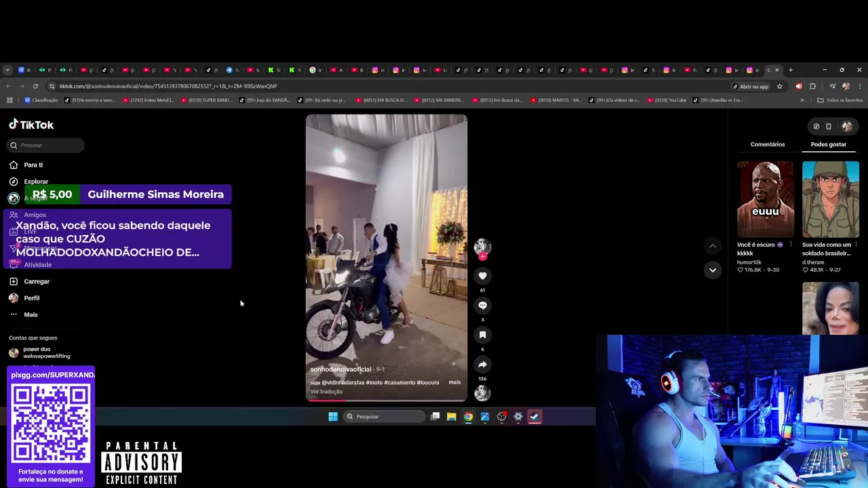The width and height of the screenshot is (868, 488).
Task: Bookmark this page with the star icon
Action: click(x=780, y=86)
